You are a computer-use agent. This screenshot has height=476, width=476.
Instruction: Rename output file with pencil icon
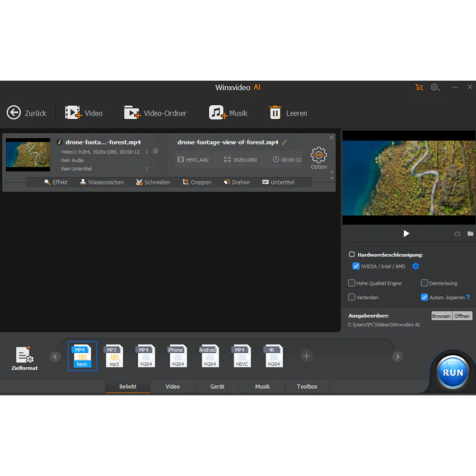(x=284, y=142)
